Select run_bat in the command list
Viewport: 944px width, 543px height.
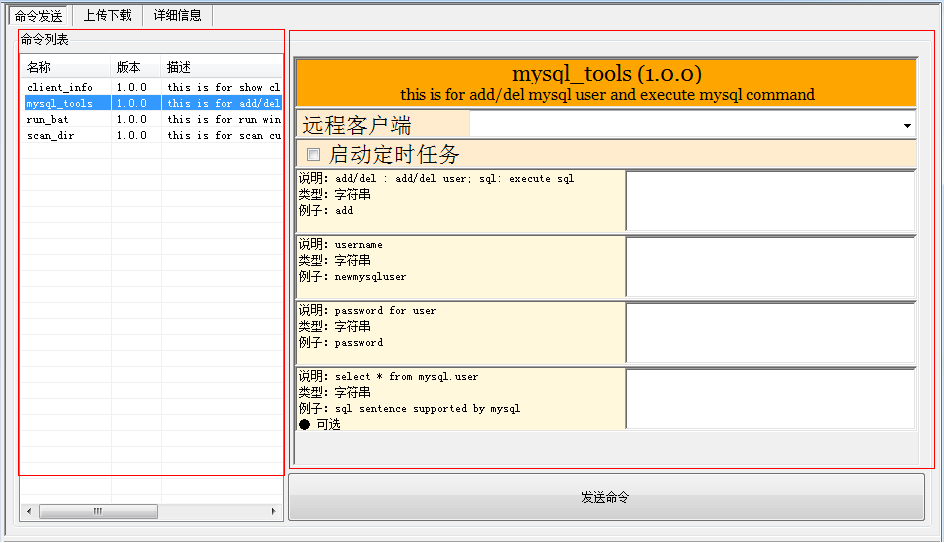pyautogui.click(x=48, y=119)
